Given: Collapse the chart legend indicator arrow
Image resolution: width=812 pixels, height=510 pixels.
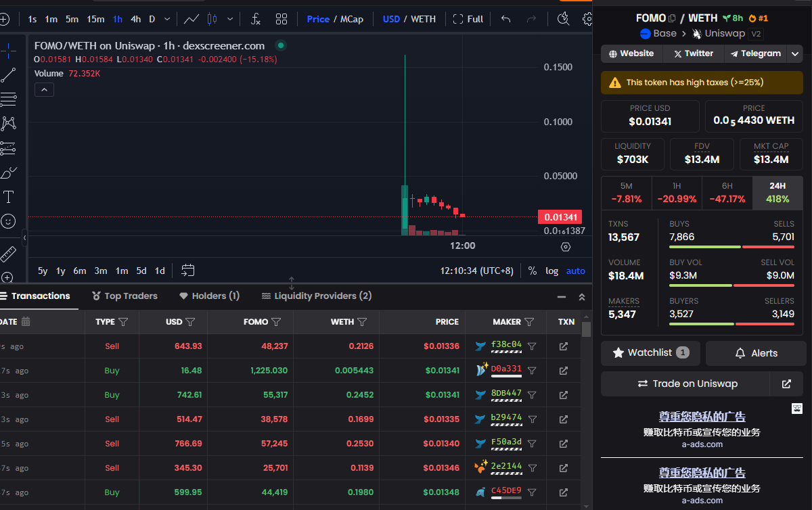Looking at the screenshot, I should pos(44,89).
